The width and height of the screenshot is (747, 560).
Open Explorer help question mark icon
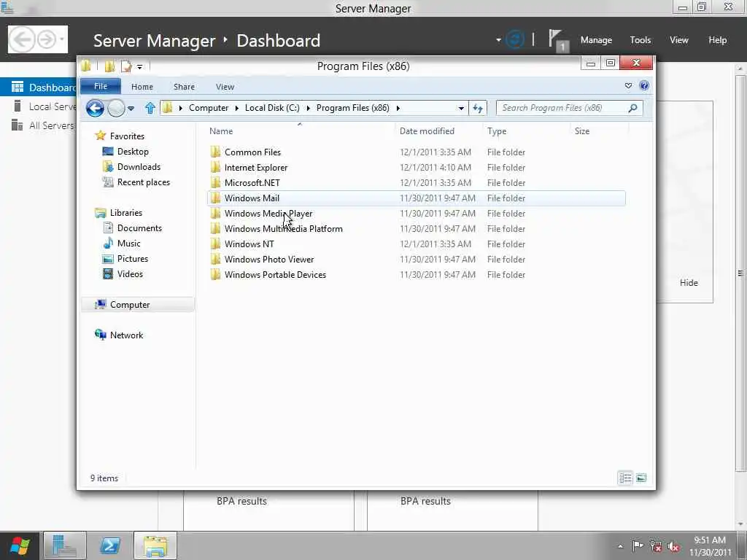(644, 86)
